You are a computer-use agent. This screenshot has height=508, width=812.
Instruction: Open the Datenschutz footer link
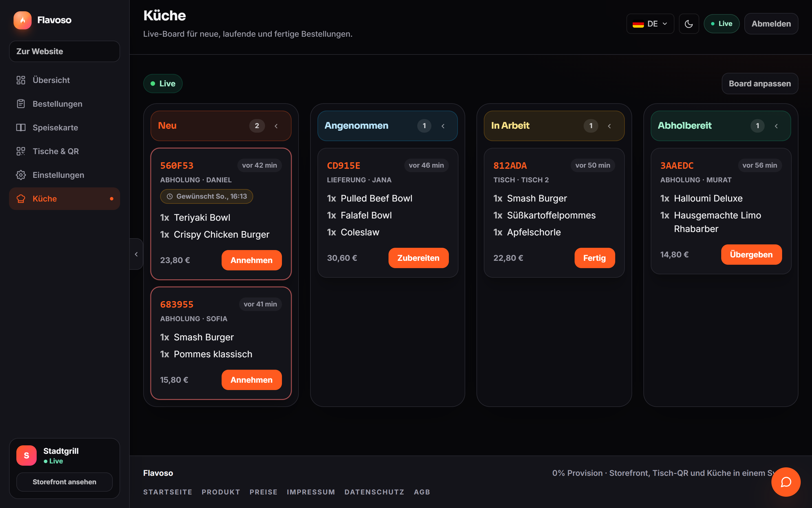pos(374,492)
